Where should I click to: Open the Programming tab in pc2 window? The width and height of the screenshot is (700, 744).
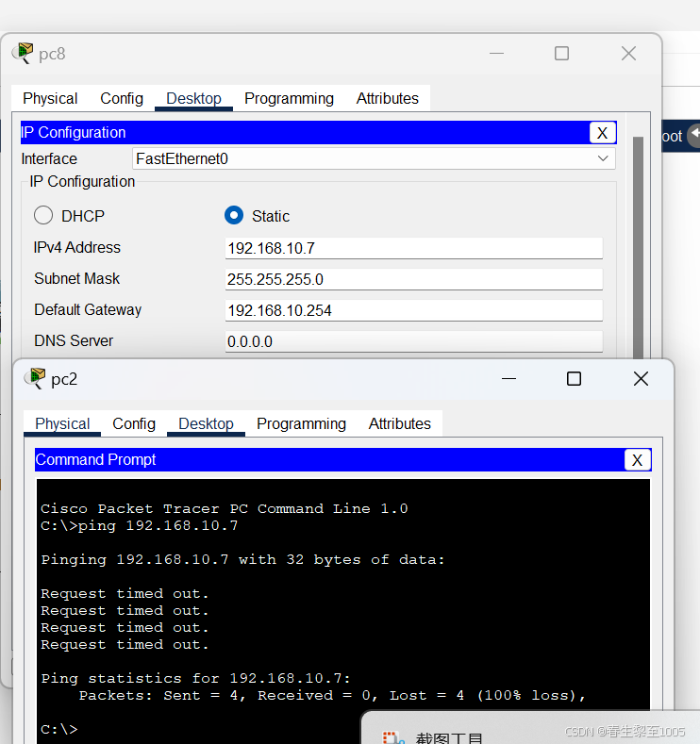coord(301,423)
